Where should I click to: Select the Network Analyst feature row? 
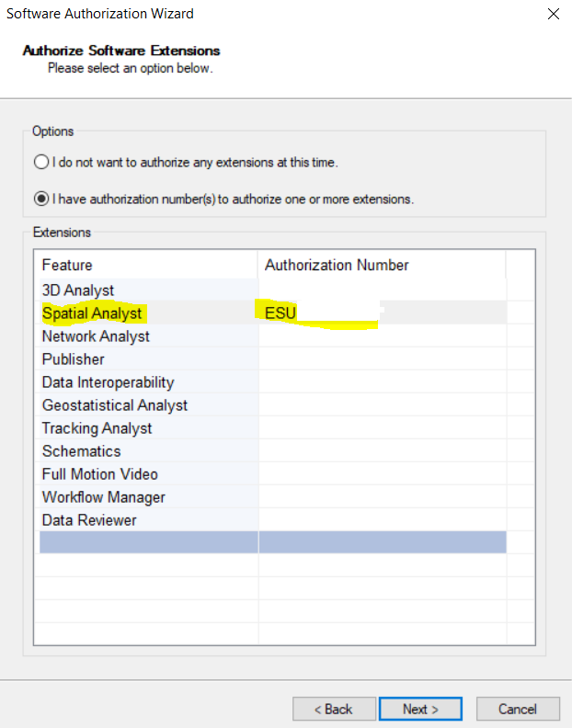pyautogui.click(x=96, y=336)
